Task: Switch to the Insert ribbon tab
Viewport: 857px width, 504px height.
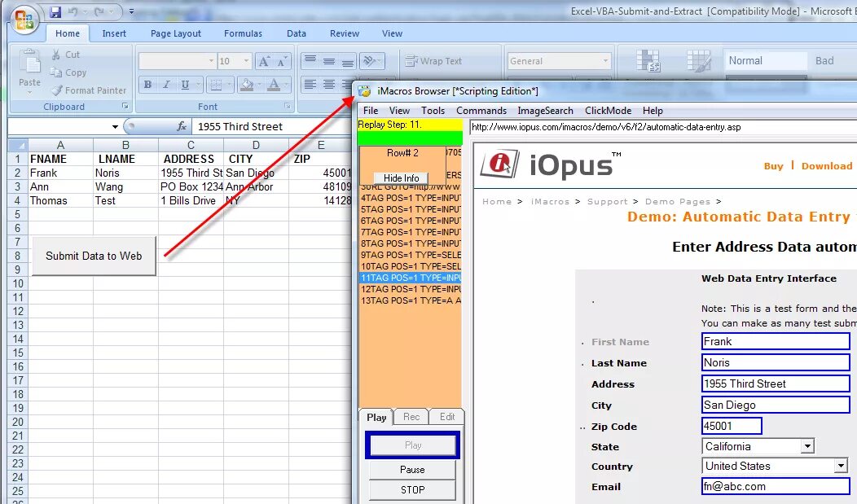Action: click(x=114, y=34)
